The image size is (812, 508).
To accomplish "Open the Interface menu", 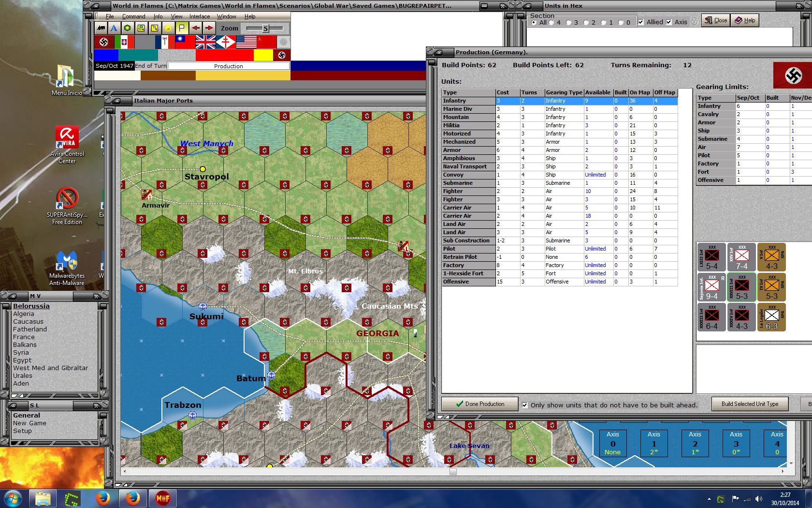I will pyautogui.click(x=200, y=16).
